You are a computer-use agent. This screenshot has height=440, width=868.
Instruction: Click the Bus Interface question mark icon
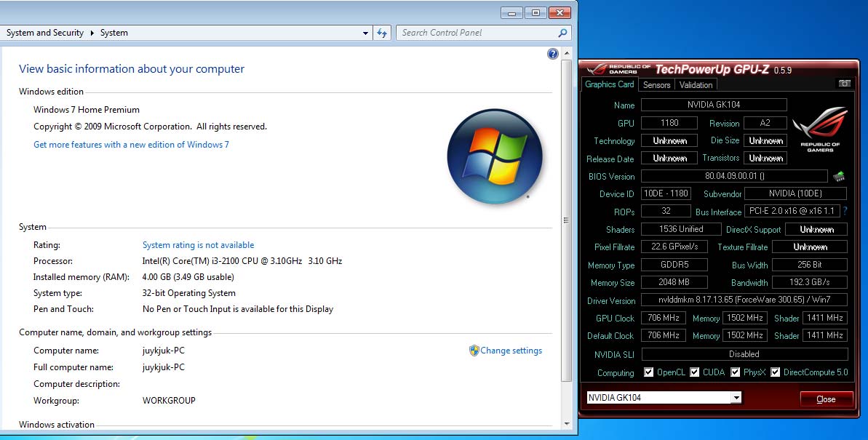coord(845,211)
